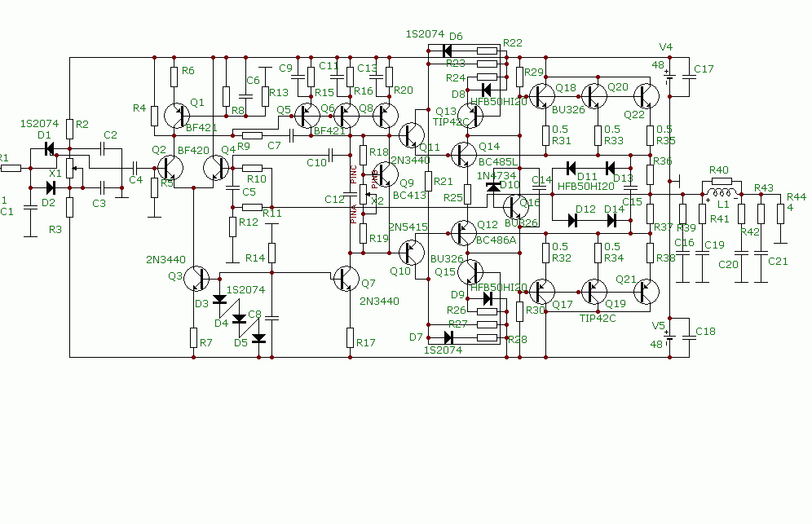The image size is (812, 524).
Task: Click the 'Q20' label
Action: [x=618, y=86]
